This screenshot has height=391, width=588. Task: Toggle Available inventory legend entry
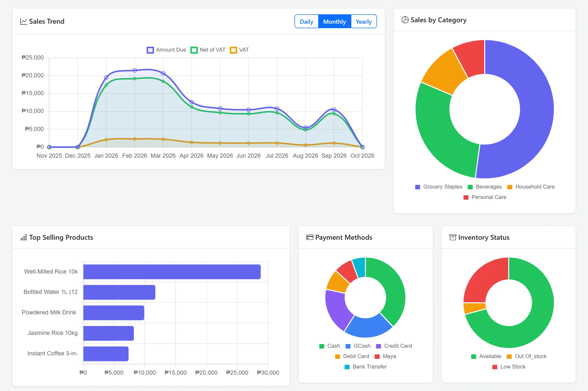tap(486, 357)
